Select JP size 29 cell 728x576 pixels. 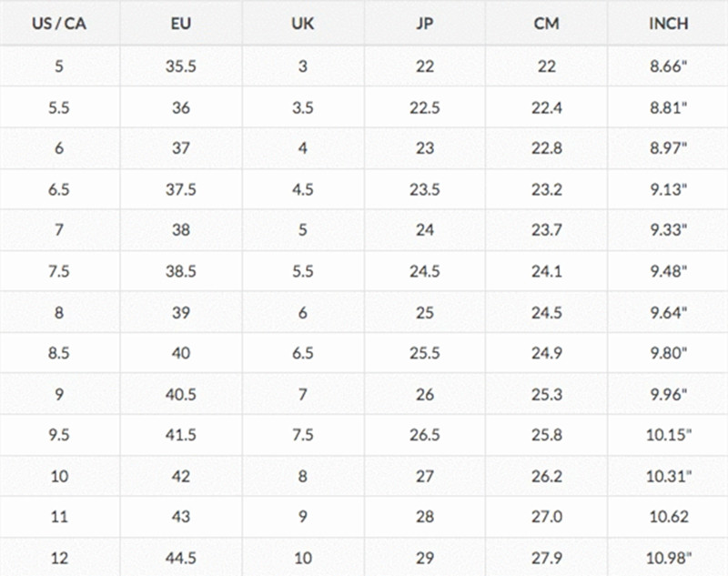[425, 557]
